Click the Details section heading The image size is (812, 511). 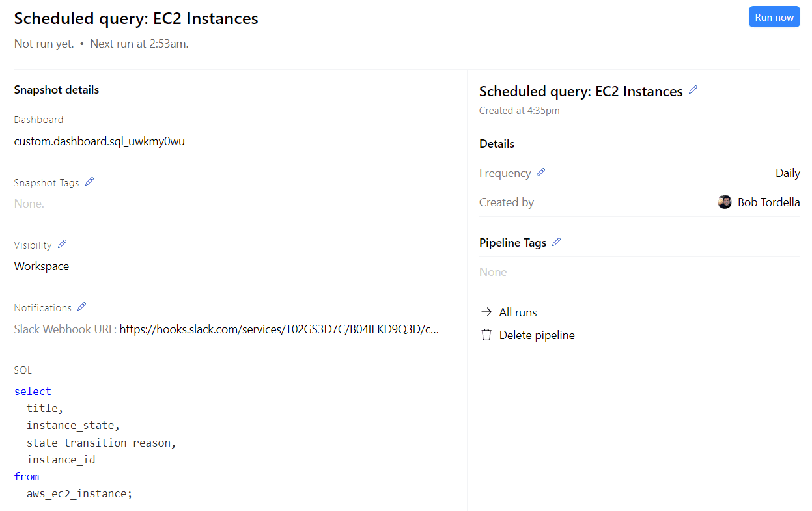coord(496,143)
